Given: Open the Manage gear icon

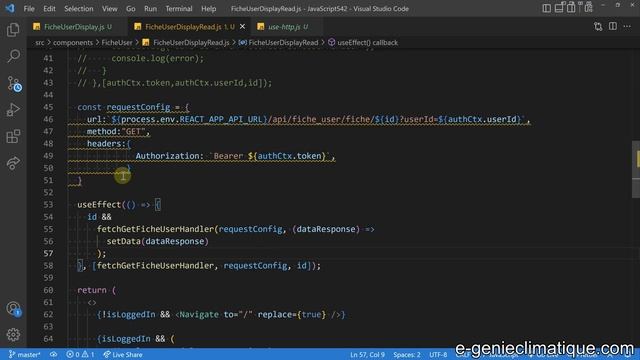Looking at the screenshot, I should [x=13, y=335].
